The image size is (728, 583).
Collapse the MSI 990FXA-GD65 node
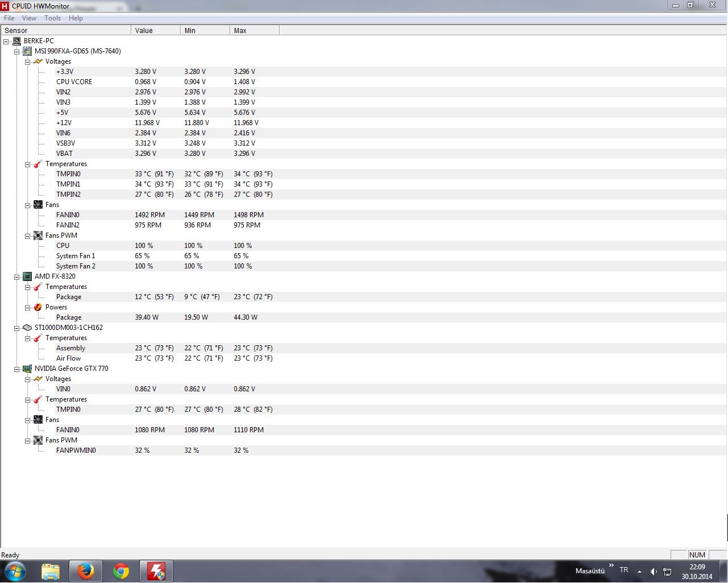(17, 51)
